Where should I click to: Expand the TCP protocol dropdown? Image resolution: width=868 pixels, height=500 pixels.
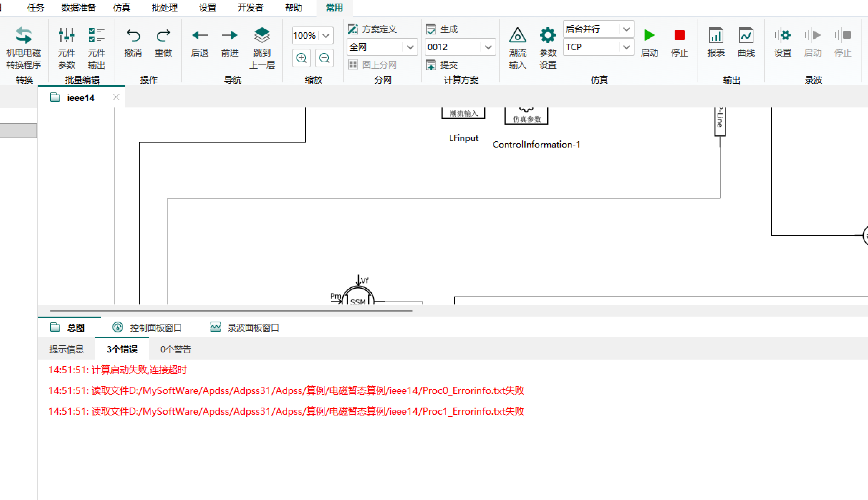click(626, 47)
